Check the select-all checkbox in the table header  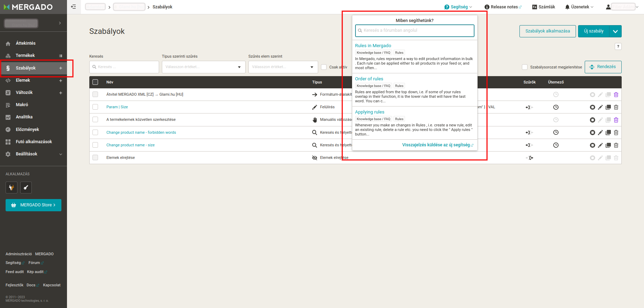pyautogui.click(x=95, y=82)
